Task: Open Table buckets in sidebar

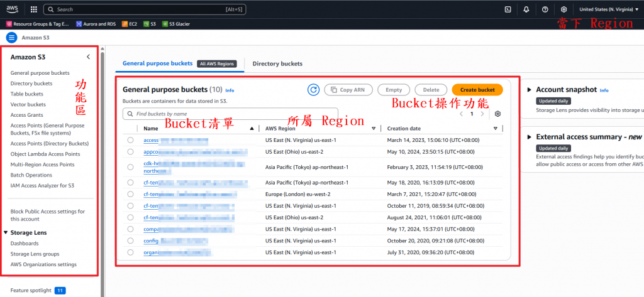Action: [x=26, y=94]
